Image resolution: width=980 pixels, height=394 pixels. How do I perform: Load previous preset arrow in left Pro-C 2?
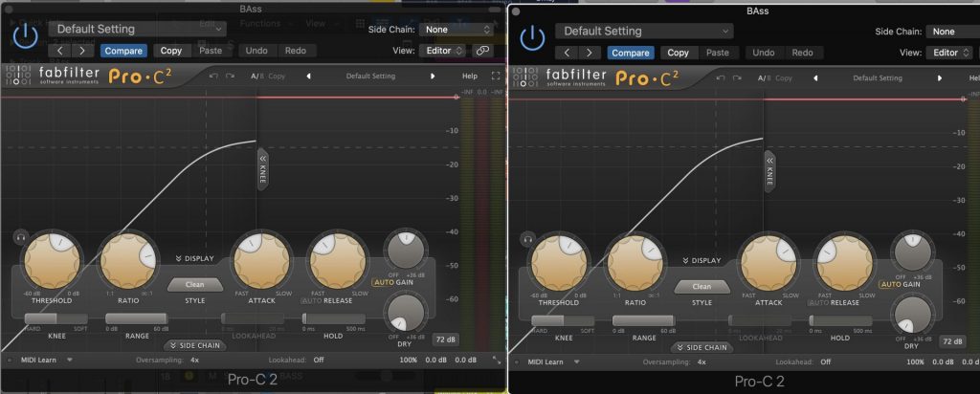308,77
